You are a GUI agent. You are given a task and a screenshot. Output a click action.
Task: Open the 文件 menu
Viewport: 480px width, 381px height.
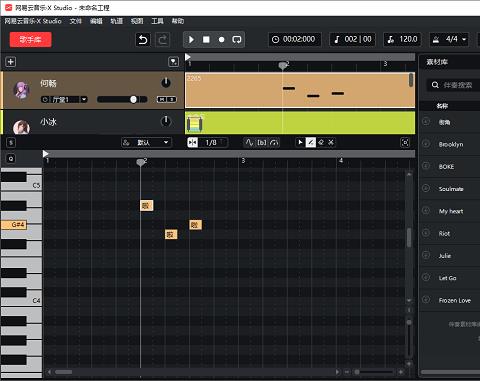coord(76,21)
